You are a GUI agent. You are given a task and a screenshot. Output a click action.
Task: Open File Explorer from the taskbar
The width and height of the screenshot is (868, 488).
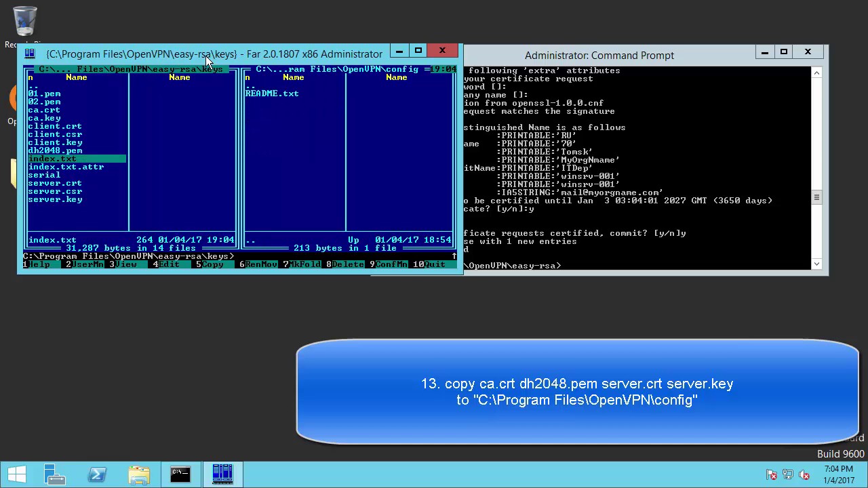139,474
